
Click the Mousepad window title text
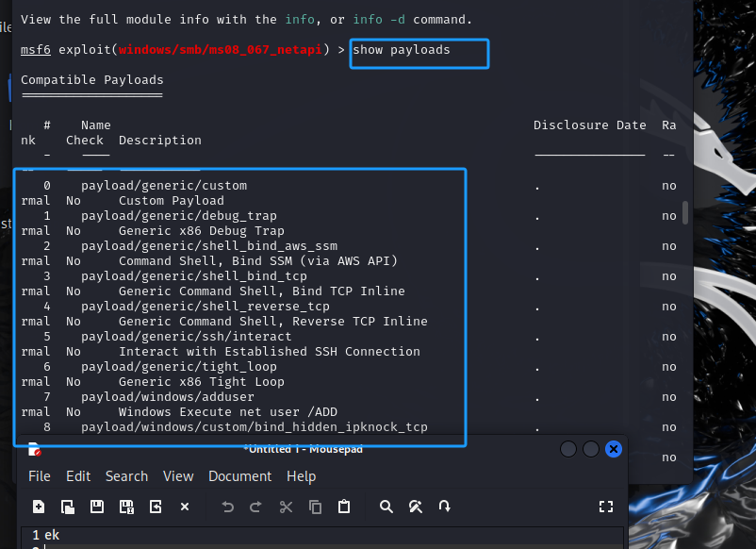(304, 449)
